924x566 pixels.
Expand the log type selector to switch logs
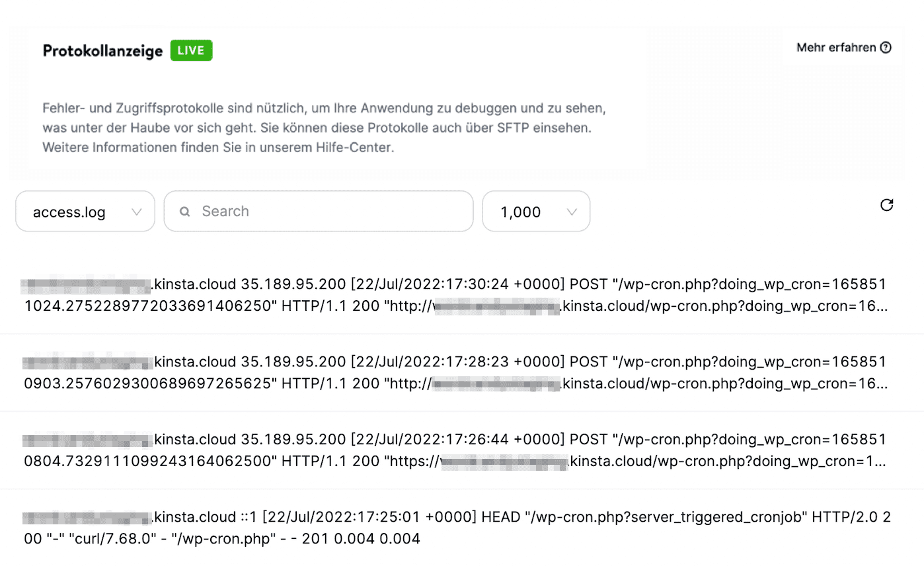pyautogui.click(x=85, y=211)
